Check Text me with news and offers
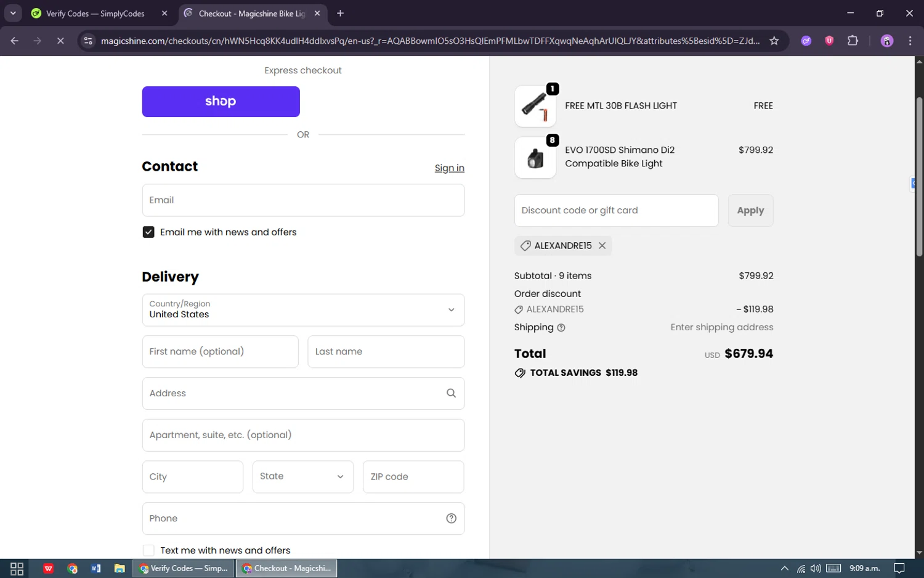The width and height of the screenshot is (924, 578). click(148, 550)
